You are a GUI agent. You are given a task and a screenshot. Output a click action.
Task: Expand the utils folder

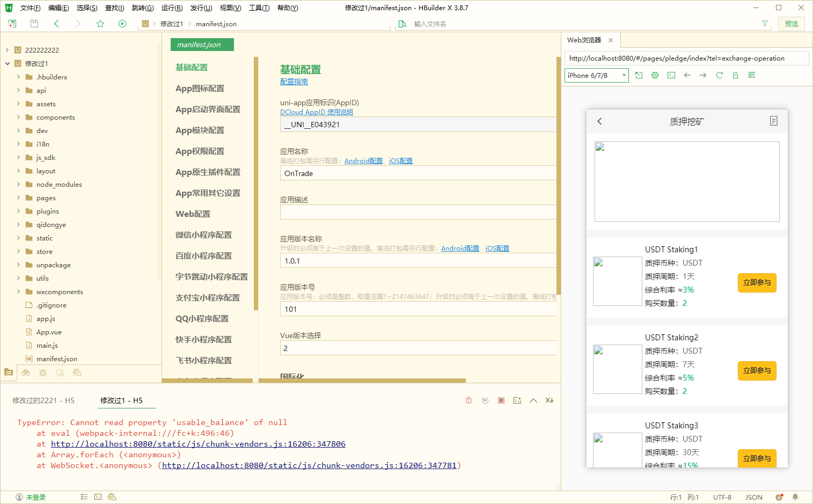pyautogui.click(x=18, y=278)
